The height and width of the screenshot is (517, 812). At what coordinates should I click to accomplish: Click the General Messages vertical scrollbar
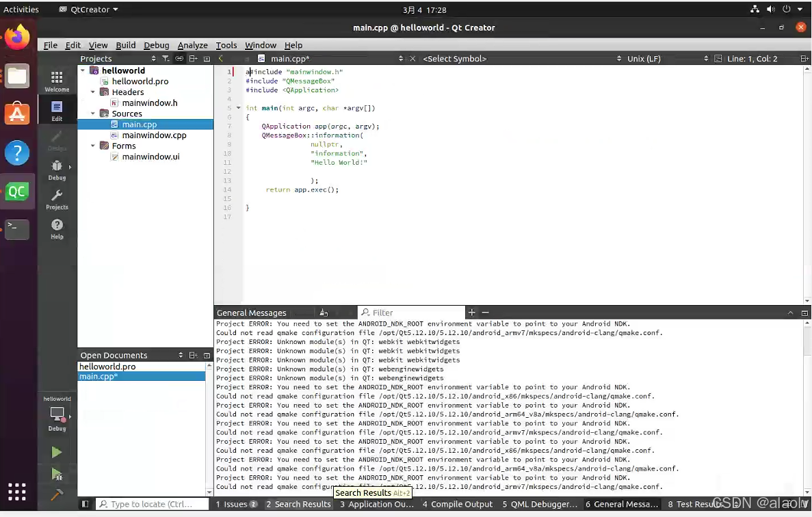(x=807, y=408)
